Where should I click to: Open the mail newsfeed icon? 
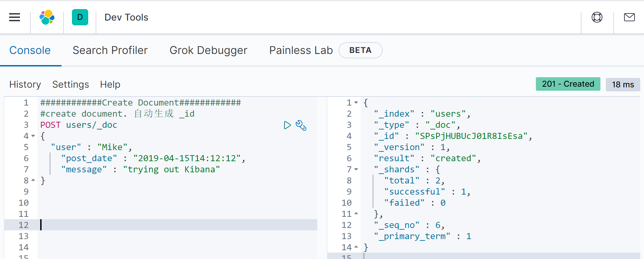click(x=629, y=17)
